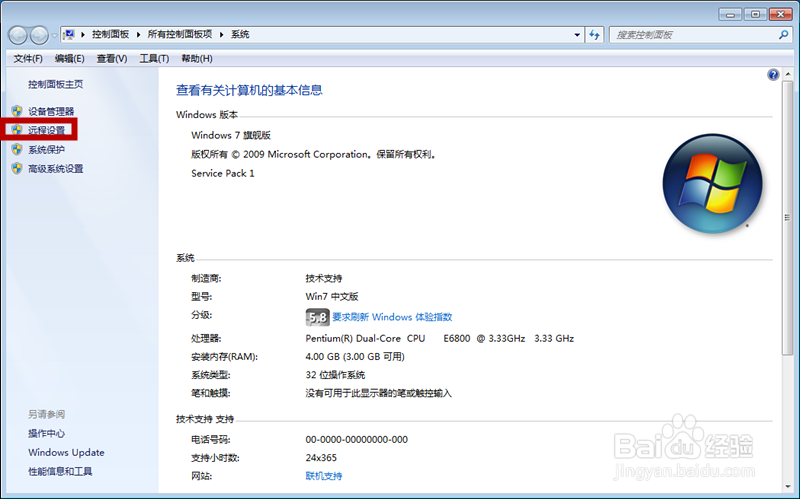Go to 控制面板主页 link
Screen dimensions: 800x499
pos(55,84)
